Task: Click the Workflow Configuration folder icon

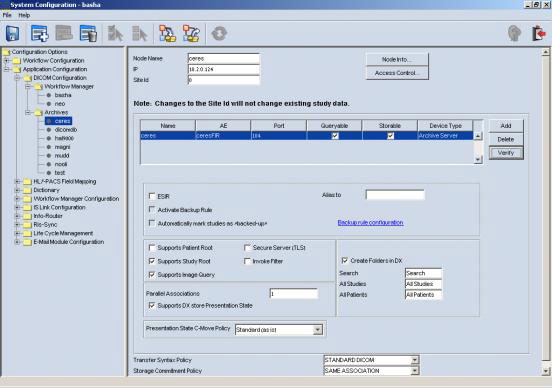Action: click(x=17, y=61)
